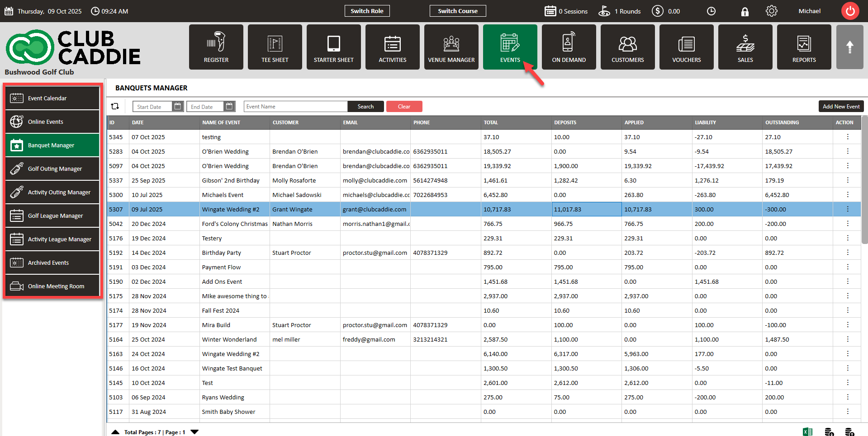Open the Tee Sheet module

coord(275,47)
